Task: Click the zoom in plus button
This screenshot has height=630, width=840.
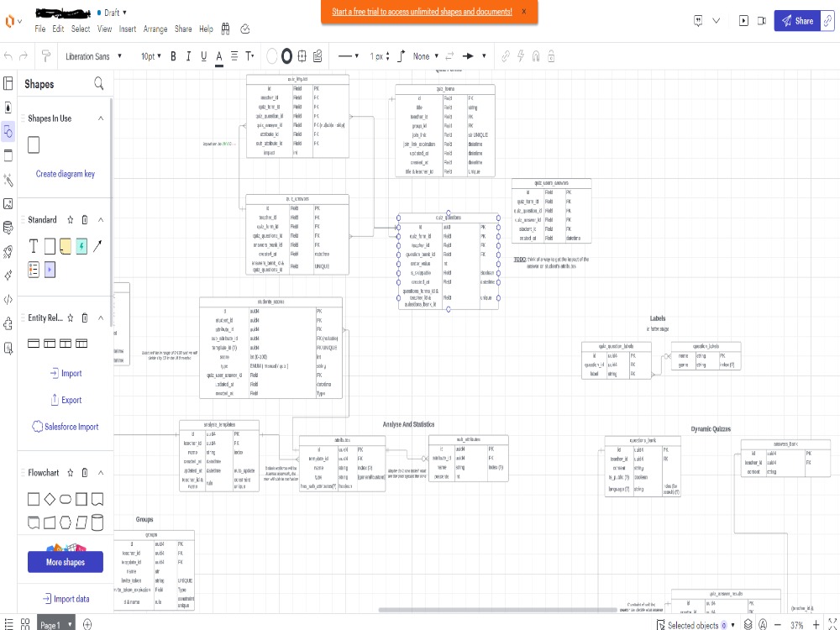Action: [816, 625]
